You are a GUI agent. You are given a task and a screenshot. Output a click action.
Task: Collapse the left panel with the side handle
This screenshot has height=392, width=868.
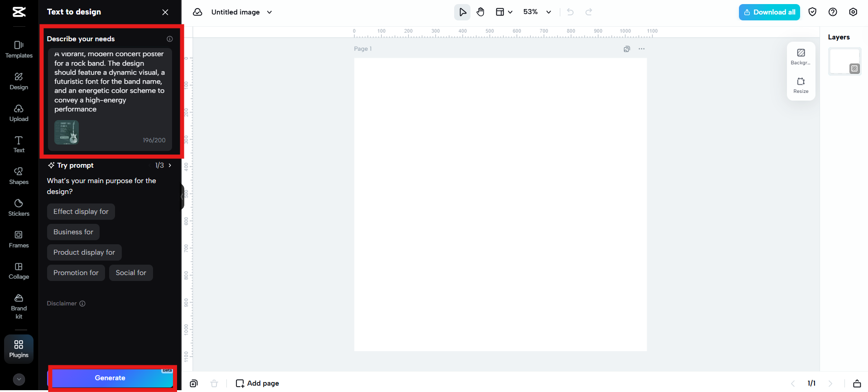point(182,197)
